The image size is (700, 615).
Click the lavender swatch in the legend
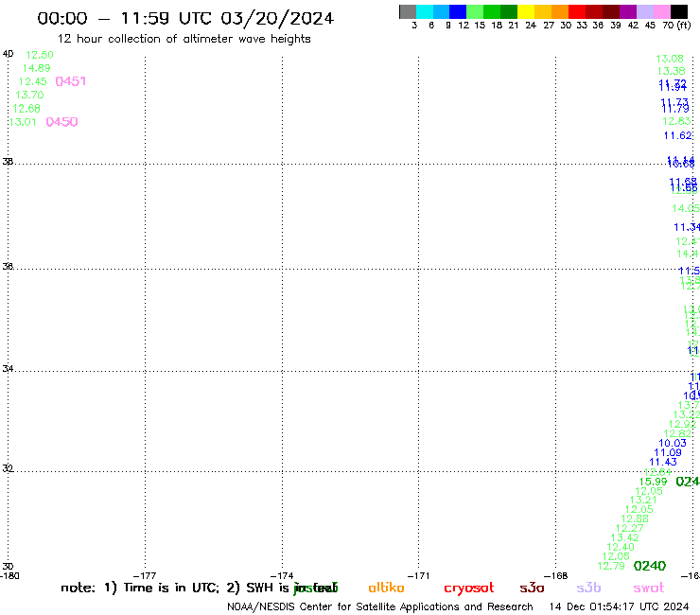click(645, 11)
